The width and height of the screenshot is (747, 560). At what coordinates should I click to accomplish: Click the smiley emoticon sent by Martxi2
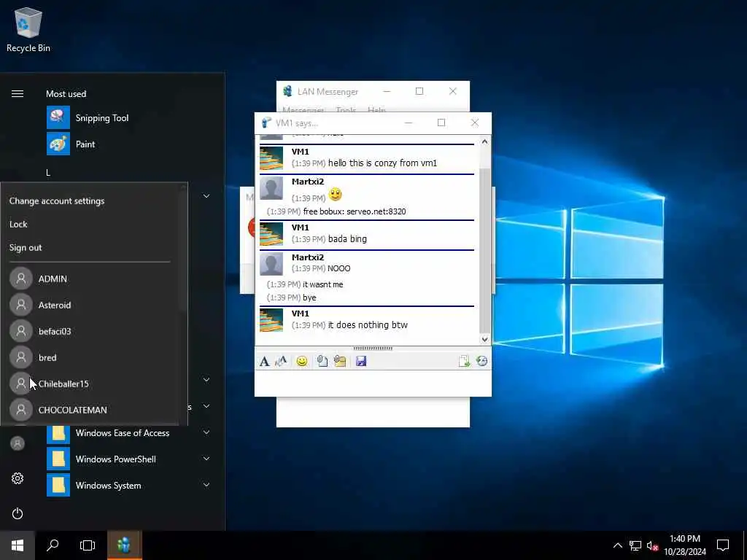[336, 194]
